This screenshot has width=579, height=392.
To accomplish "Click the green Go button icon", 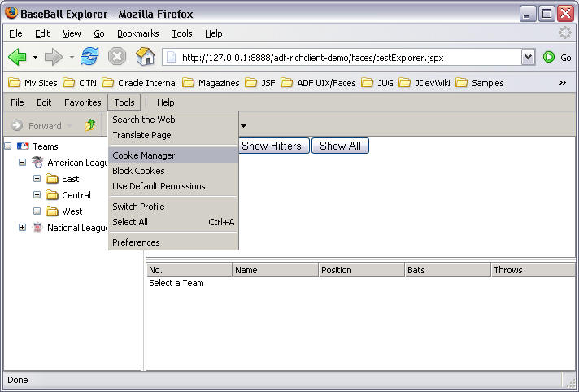I will click(x=549, y=57).
